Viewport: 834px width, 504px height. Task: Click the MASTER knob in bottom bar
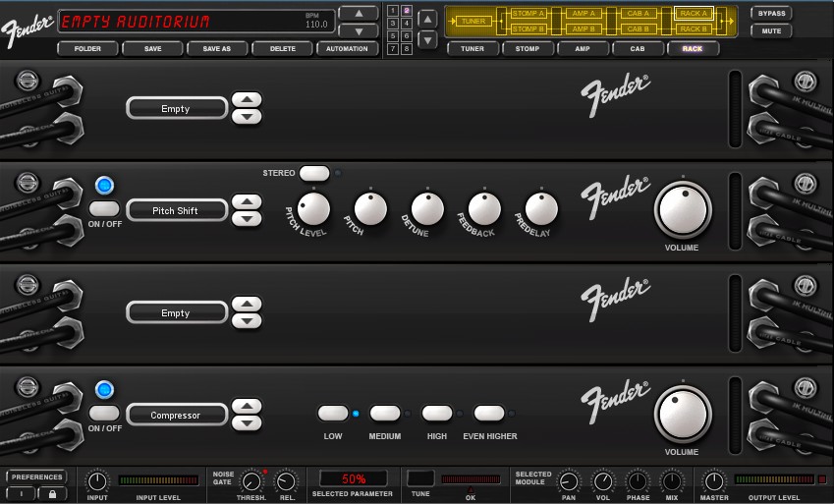click(713, 481)
